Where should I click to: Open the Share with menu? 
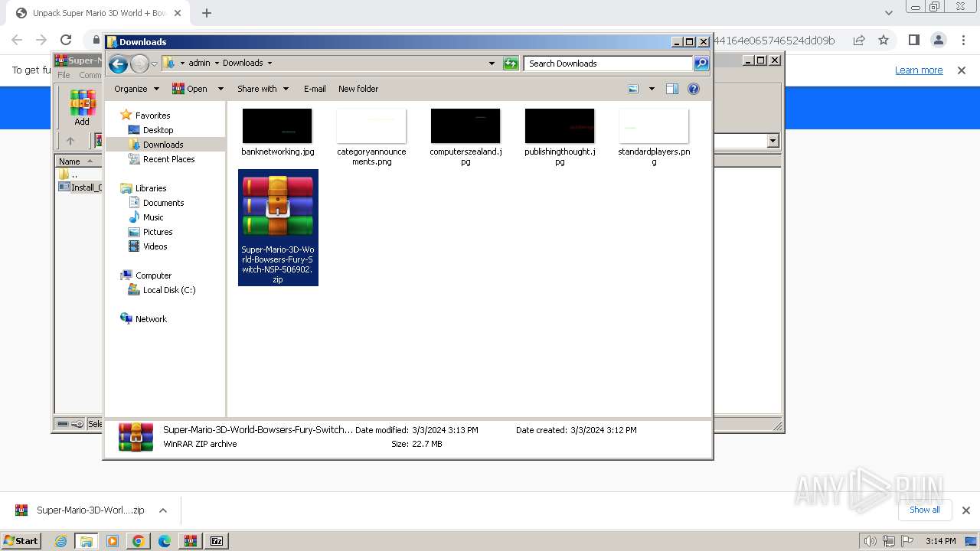[263, 89]
